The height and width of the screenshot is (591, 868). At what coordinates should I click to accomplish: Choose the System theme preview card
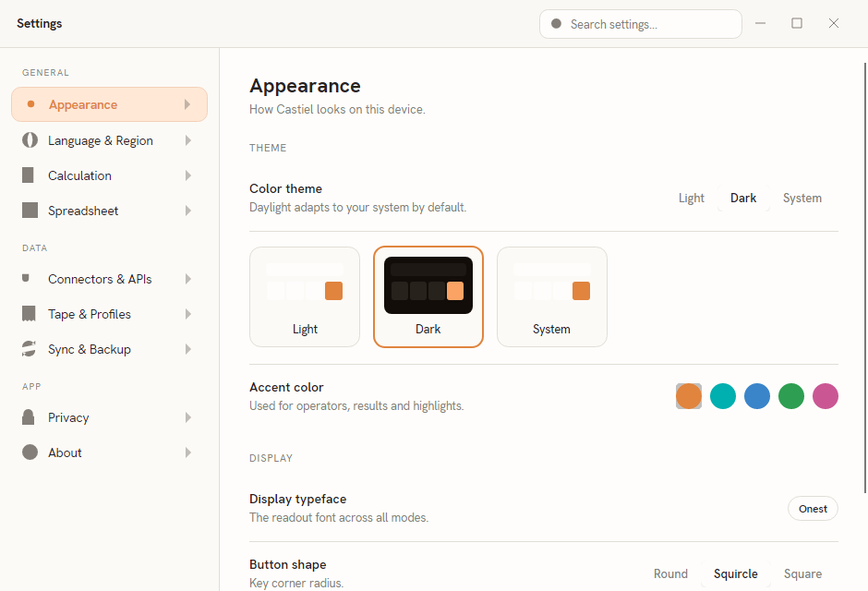point(552,296)
